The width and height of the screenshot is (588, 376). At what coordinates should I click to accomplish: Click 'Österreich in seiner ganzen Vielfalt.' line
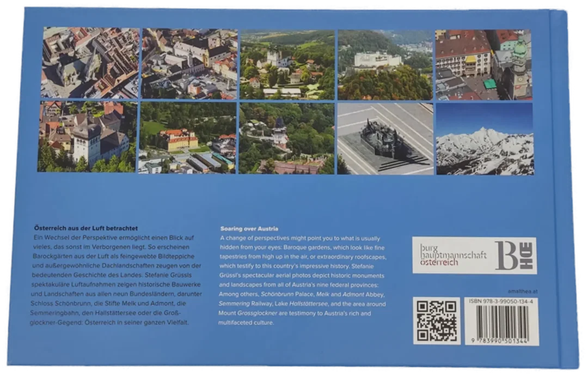coord(137,323)
